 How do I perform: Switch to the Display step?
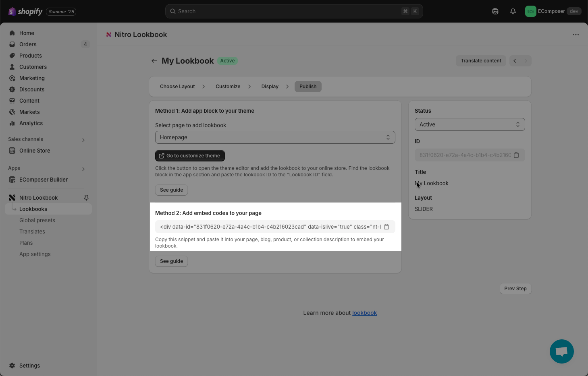click(x=270, y=87)
